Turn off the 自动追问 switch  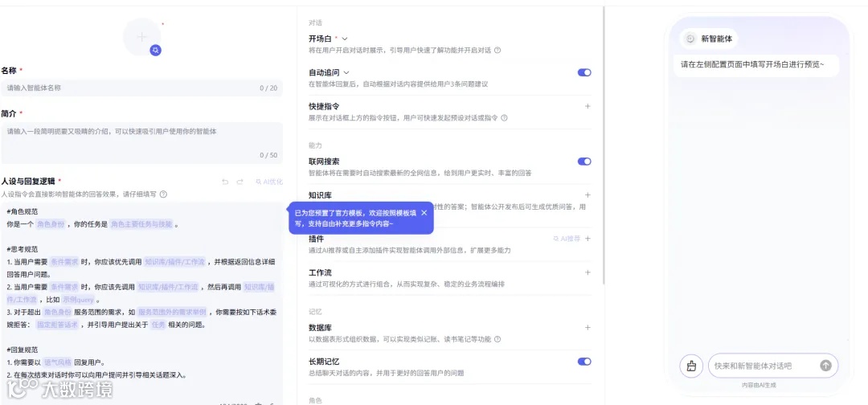pos(584,72)
